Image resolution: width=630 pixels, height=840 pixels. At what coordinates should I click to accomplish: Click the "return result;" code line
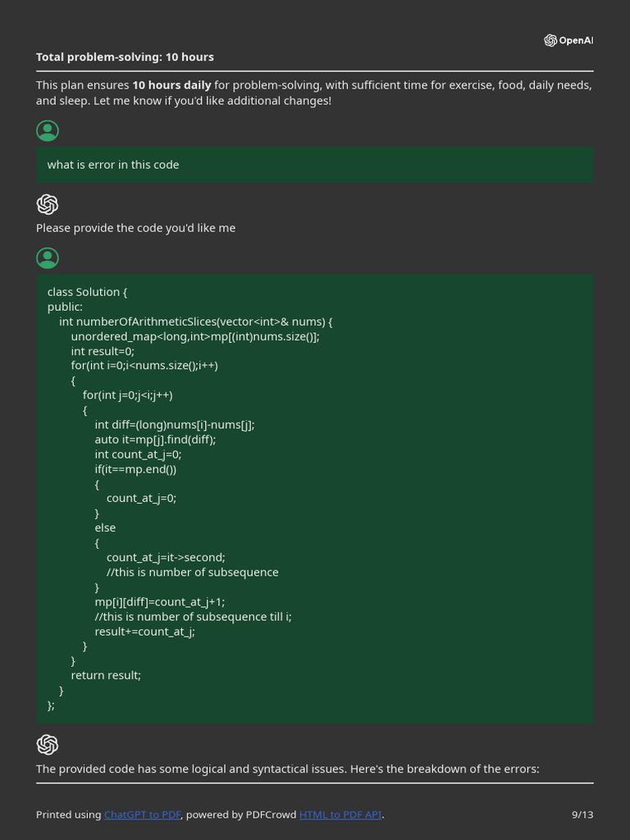pyautogui.click(x=106, y=675)
